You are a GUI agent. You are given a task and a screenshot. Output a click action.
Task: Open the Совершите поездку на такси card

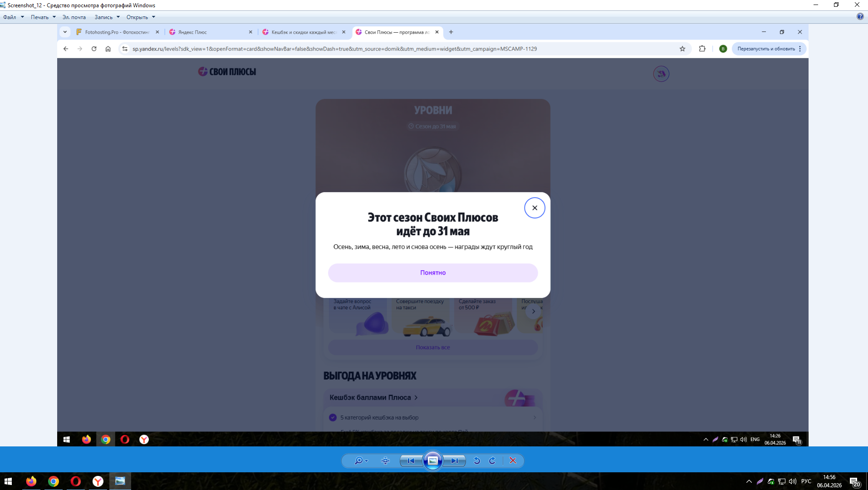(x=421, y=317)
